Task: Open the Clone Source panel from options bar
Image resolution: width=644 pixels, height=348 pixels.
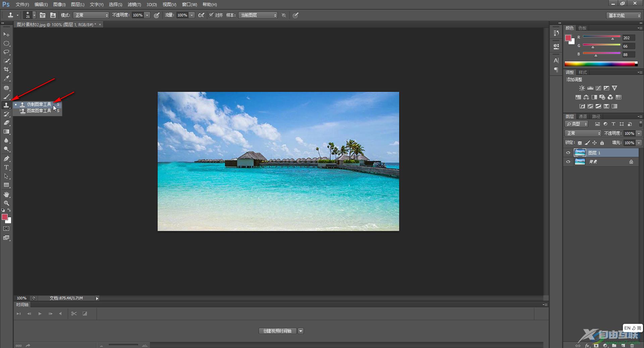Action: tap(53, 15)
